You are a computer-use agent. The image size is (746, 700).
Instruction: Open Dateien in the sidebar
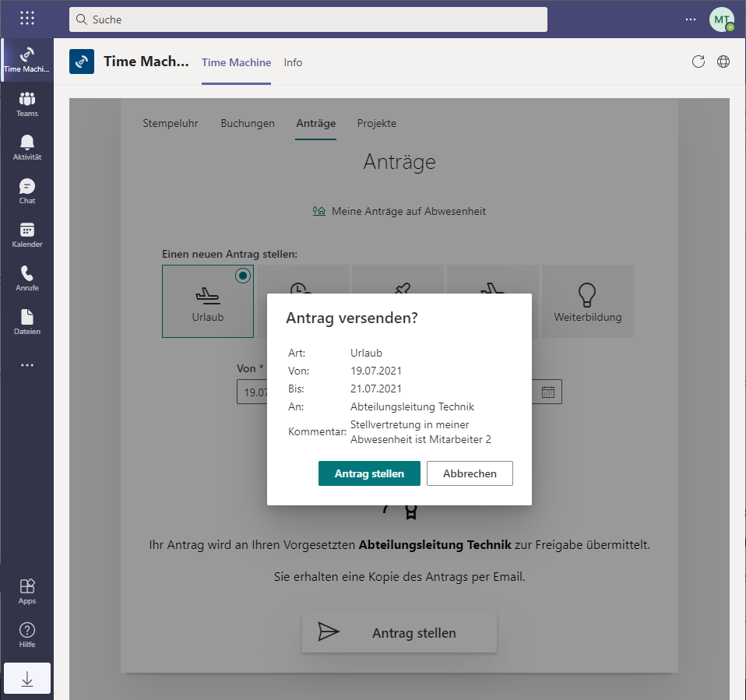pyautogui.click(x=27, y=322)
